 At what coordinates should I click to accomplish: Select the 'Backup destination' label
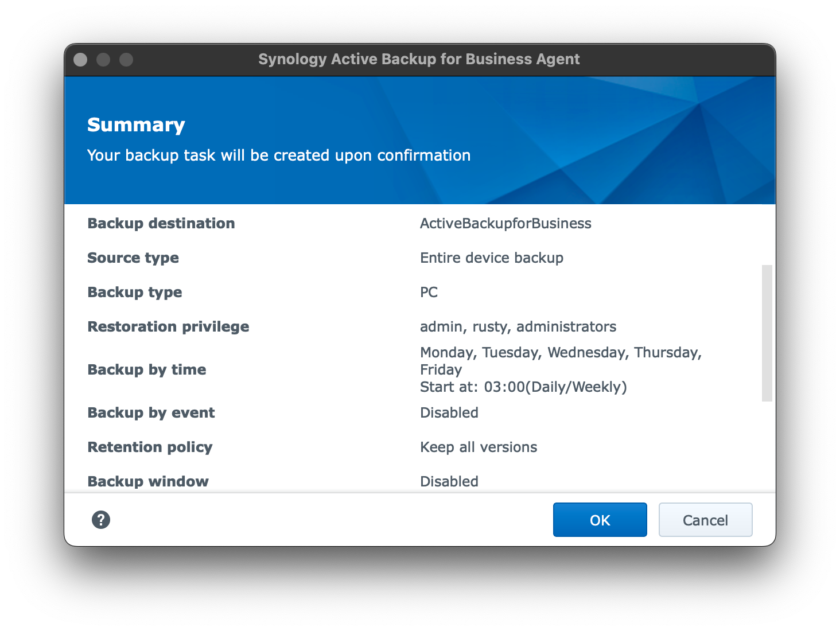pos(161,223)
